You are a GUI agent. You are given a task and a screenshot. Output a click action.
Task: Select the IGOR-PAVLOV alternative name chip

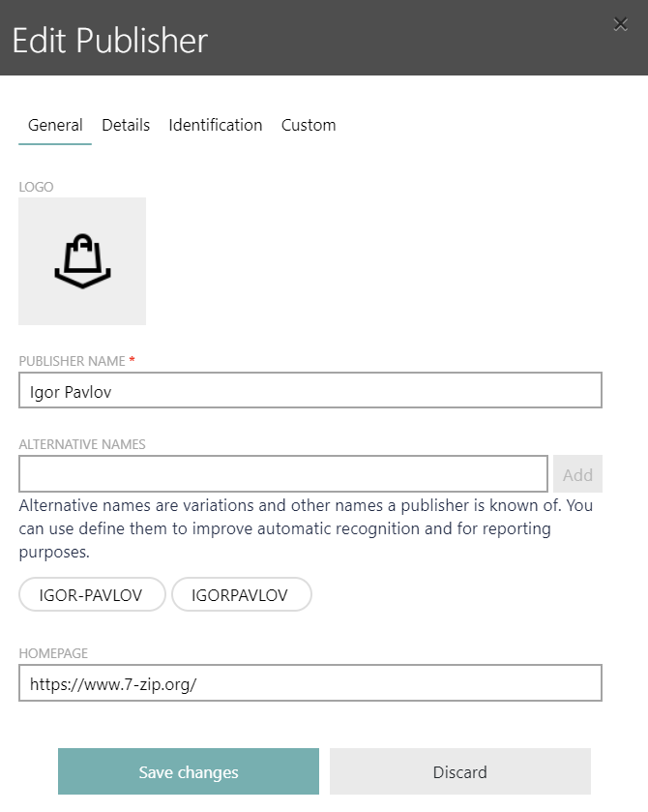[x=92, y=594]
